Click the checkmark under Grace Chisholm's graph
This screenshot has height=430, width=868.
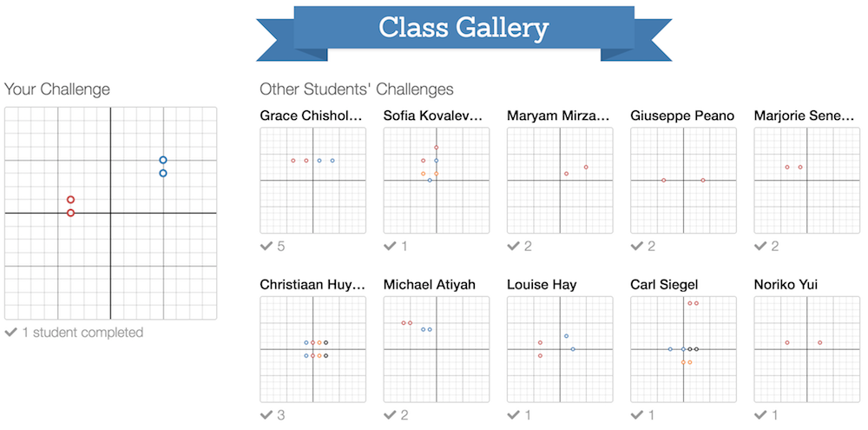pyautogui.click(x=266, y=247)
